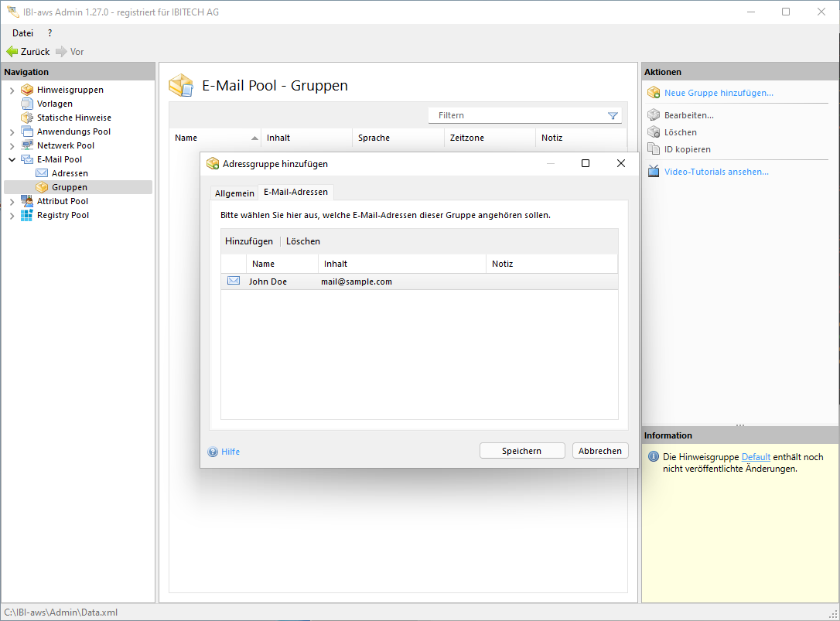Select the Statische Hinweise icon
The width and height of the screenshot is (840, 621).
[x=27, y=118]
